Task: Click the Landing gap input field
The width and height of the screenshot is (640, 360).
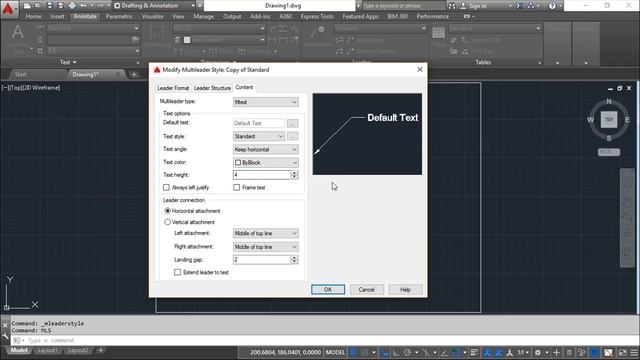Action: [x=262, y=260]
